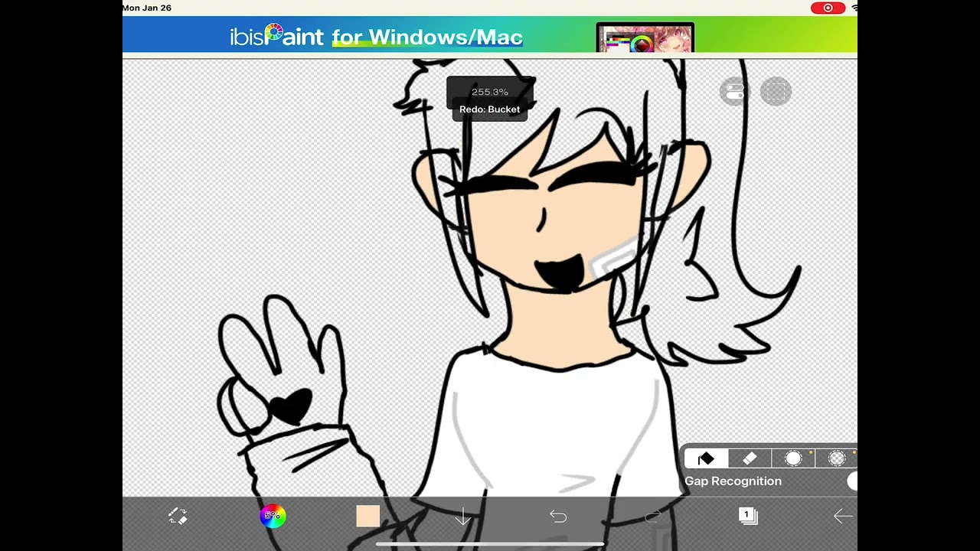The image size is (980, 551).
Task: Tap the Mon Jan 26 date
Action: click(x=147, y=8)
